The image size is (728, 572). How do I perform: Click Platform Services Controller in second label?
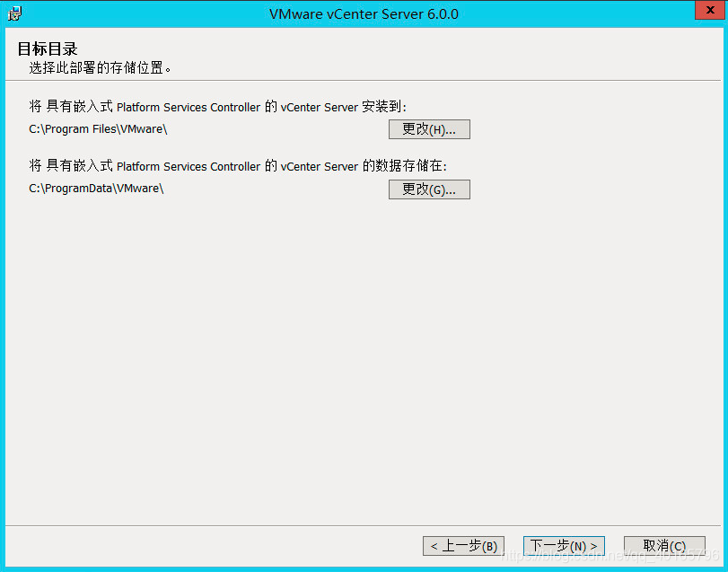[x=189, y=167]
